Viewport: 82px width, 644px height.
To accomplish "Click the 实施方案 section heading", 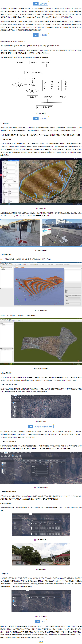I will pos(41,118).
